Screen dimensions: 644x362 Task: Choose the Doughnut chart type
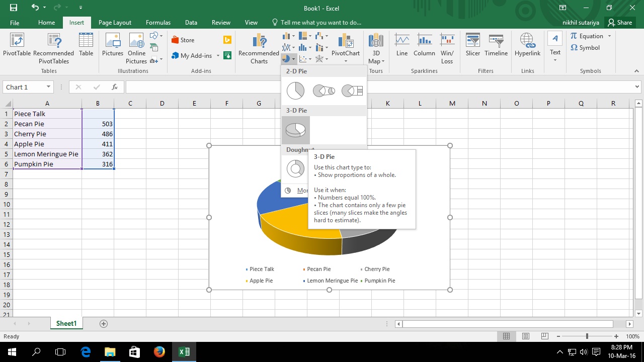click(x=296, y=168)
